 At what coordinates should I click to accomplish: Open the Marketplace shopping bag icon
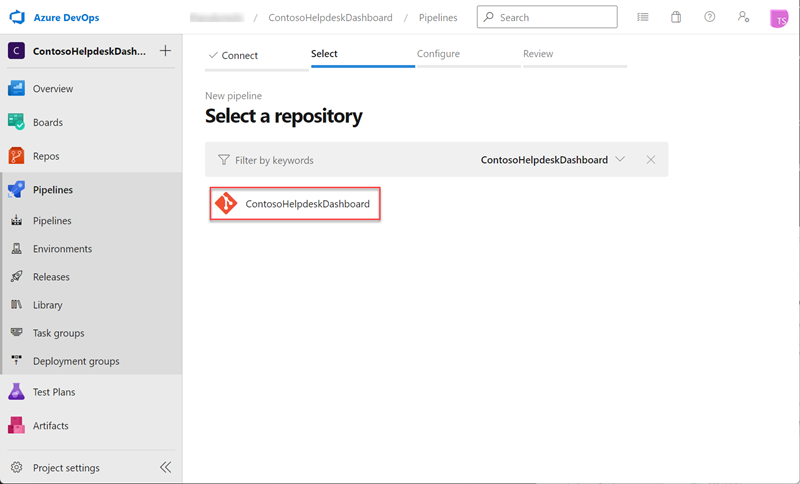[x=676, y=17]
